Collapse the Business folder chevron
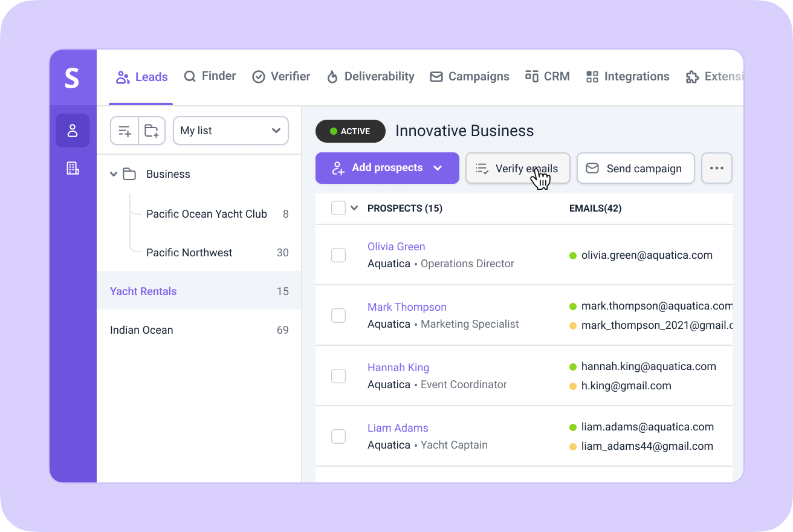The image size is (793, 532). tap(114, 174)
